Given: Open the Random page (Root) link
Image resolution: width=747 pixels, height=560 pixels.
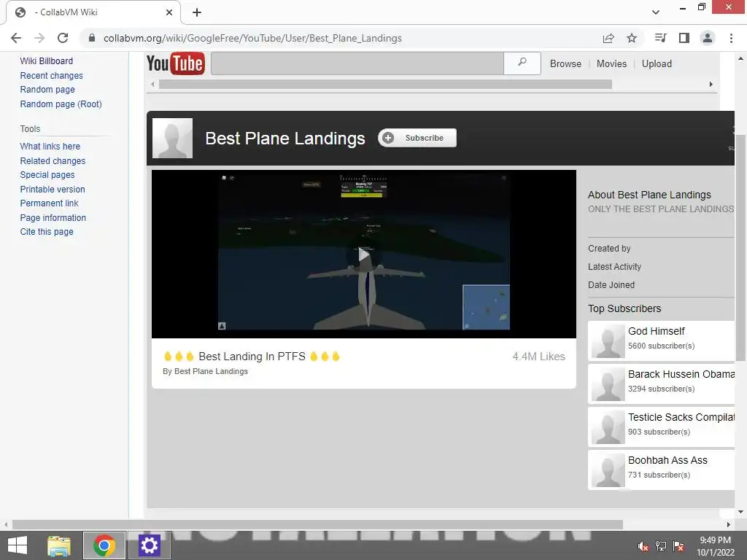Looking at the screenshot, I should (x=61, y=104).
